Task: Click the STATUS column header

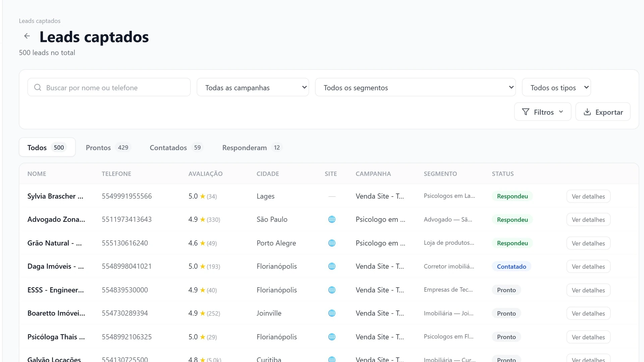Action: pyautogui.click(x=503, y=174)
